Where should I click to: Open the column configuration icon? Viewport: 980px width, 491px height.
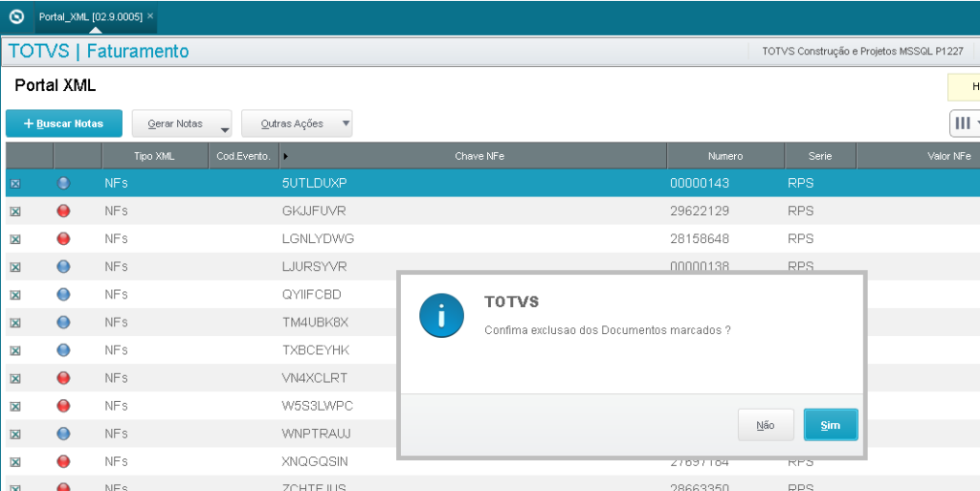click(964, 123)
